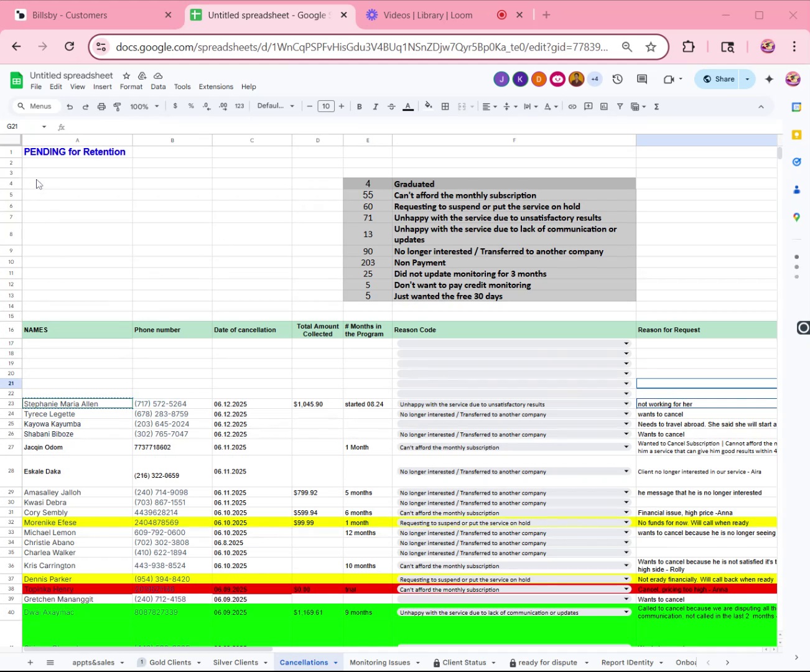This screenshot has height=672, width=810.
Task: Collapse the toolbar with the chevron arrow
Action: pos(761,106)
